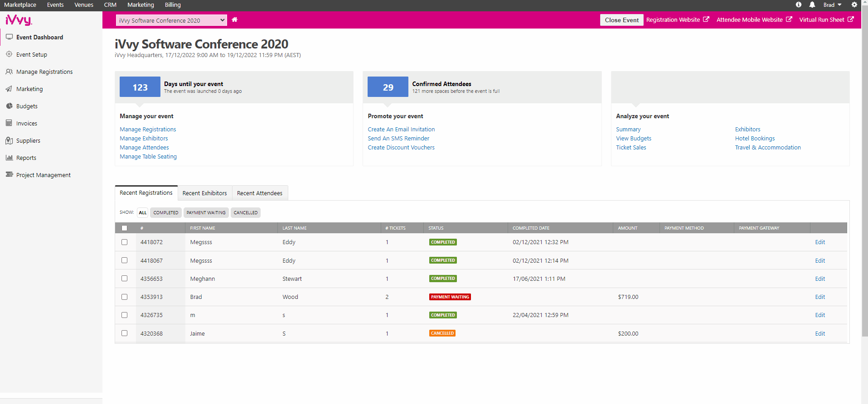
Task: Click external link icon beside Virtual Run Sheet
Action: coord(851,19)
